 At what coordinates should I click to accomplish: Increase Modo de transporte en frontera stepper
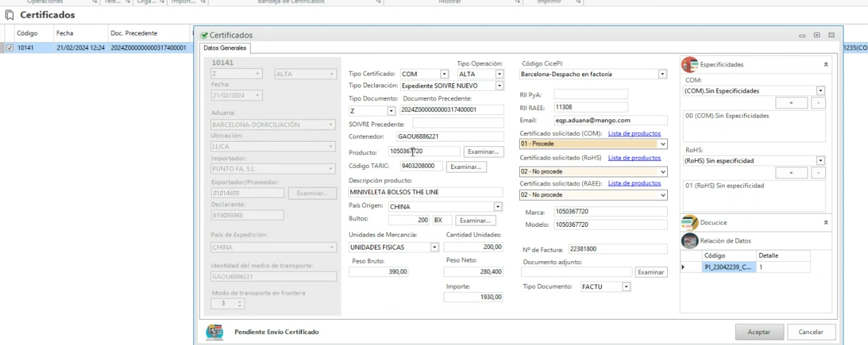coord(240,301)
